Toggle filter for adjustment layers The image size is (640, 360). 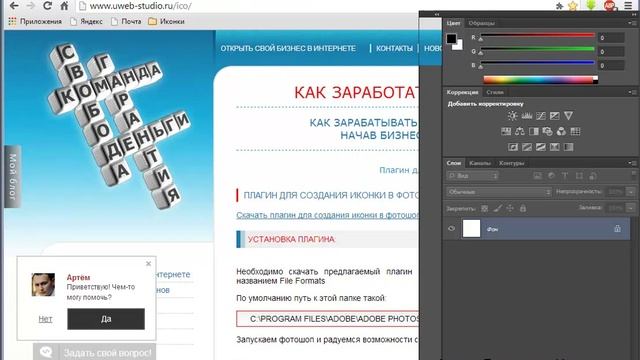(551, 176)
